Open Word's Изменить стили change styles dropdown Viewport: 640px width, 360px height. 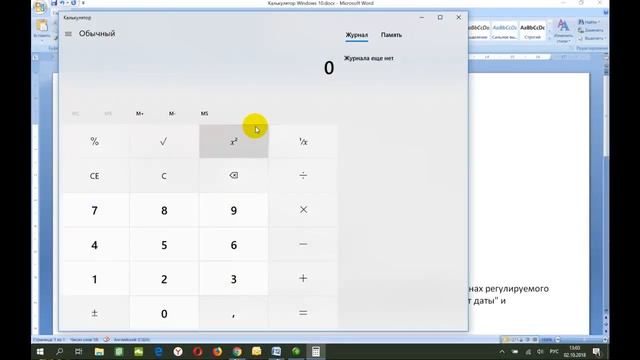tap(563, 31)
